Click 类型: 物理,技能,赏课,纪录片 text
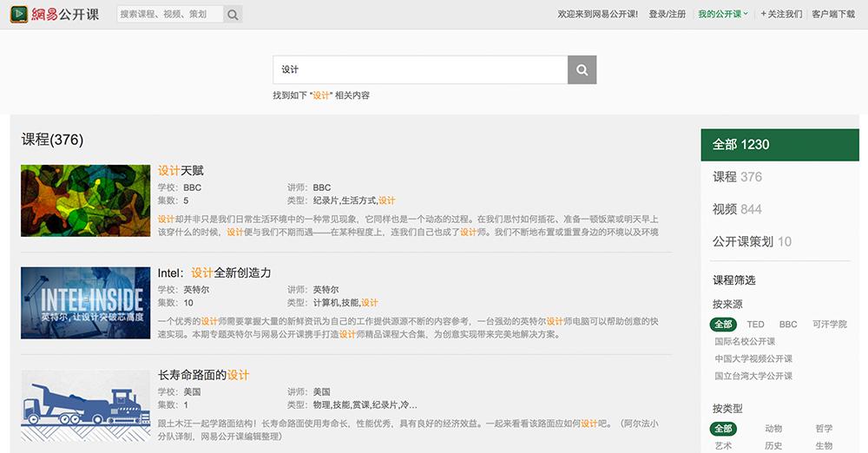 pyautogui.click(x=352, y=404)
